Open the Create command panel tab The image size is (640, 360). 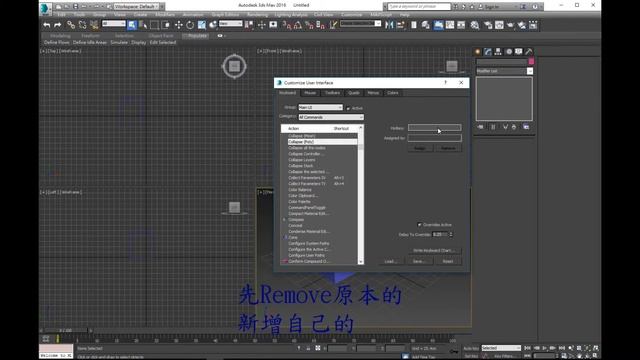pos(478,51)
